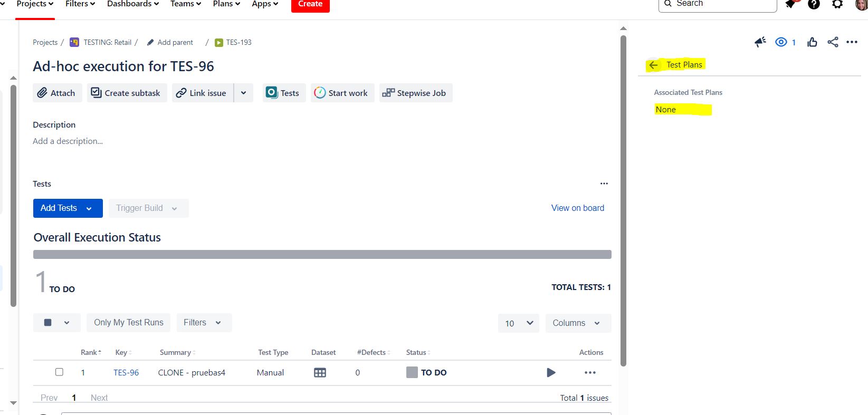Click the Overall Execution Status progress bar
Screen dimensions: 868x415
click(x=322, y=255)
